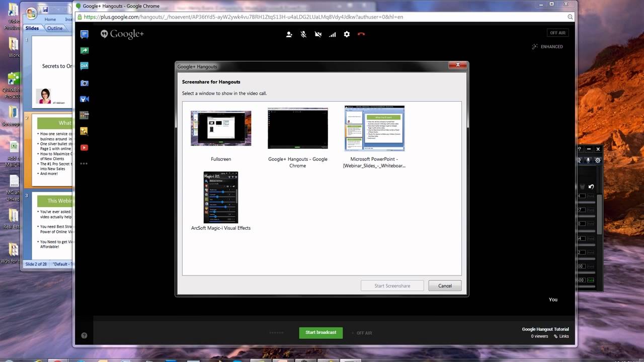The height and width of the screenshot is (362, 644).
Task: Open the bandwidth signal bars icon
Action: click(x=332, y=34)
